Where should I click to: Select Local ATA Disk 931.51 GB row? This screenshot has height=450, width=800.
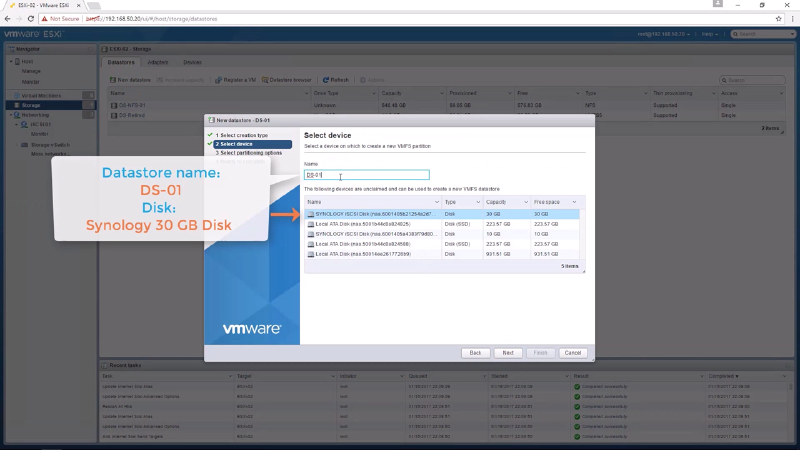[442, 254]
